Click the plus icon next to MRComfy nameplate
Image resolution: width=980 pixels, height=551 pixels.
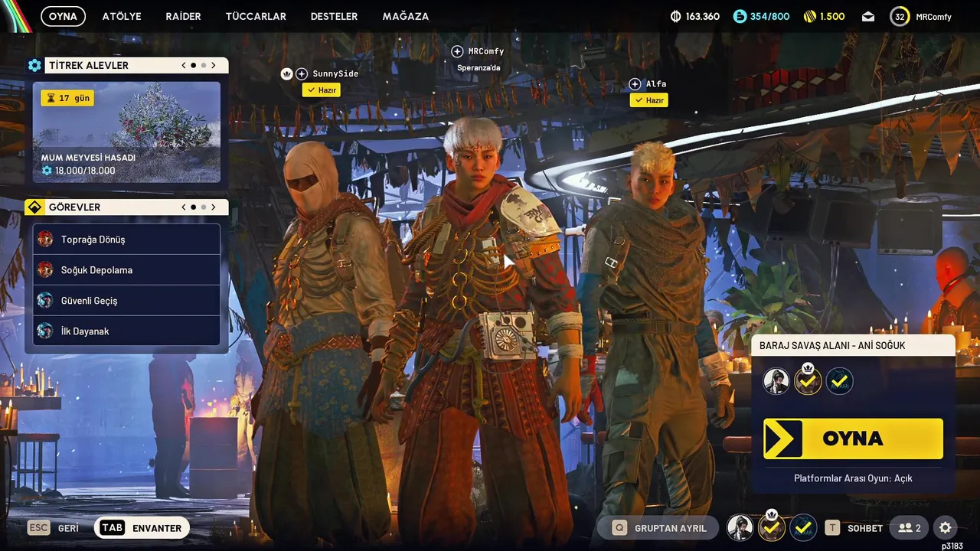(457, 51)
